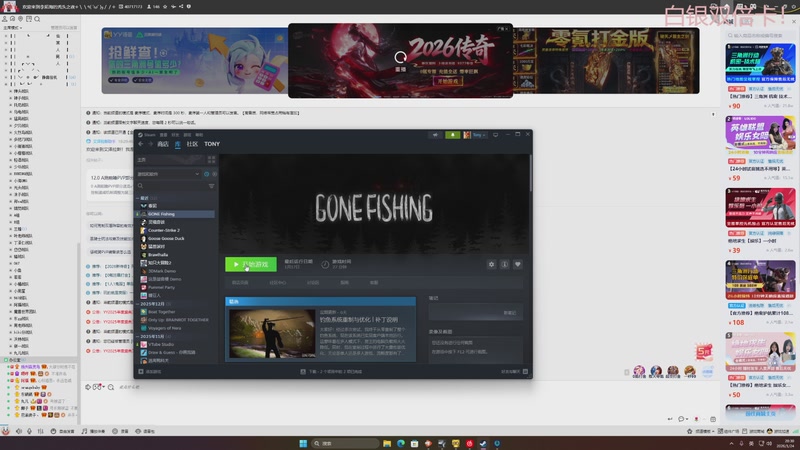Click the music note icon in YY bottom bar

[x=84, y=431]
